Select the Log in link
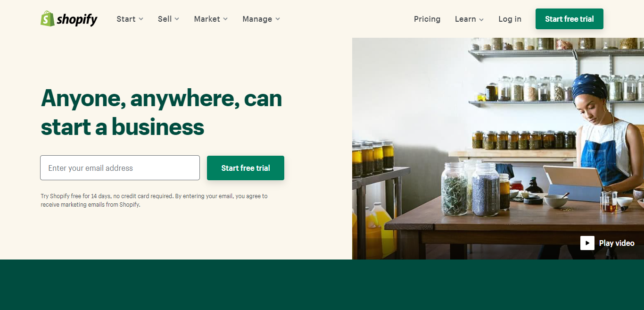The image size is (644, 310). [510, 19]
